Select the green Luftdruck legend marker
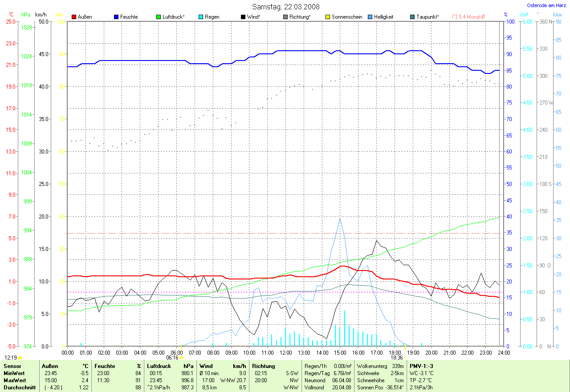Viewport: 570px width, 392px height. point(159,17)
